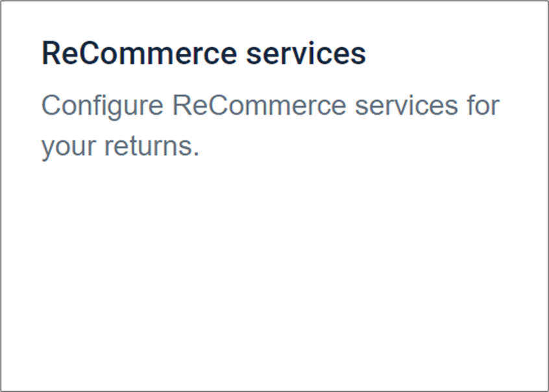Image resolution: width=549 pixels, height=392 pixels.
Task: Open the ReCommerce services card
Action: 274,195
